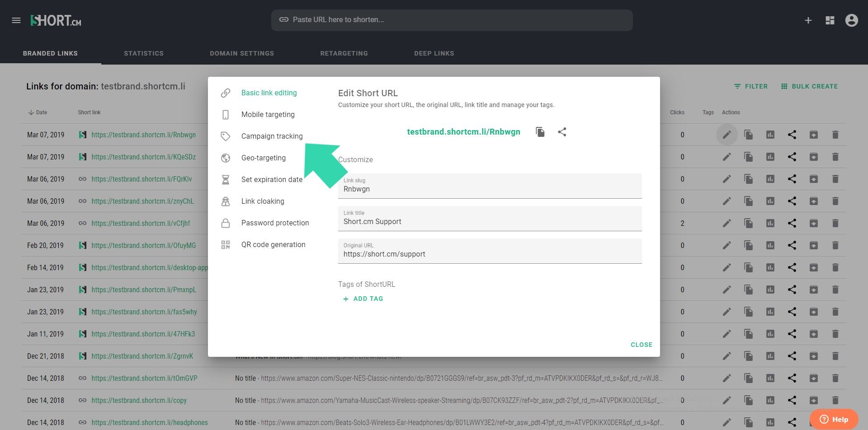Select the Geo-targeting option
The image size is (868, 430).
pos(263,158)
